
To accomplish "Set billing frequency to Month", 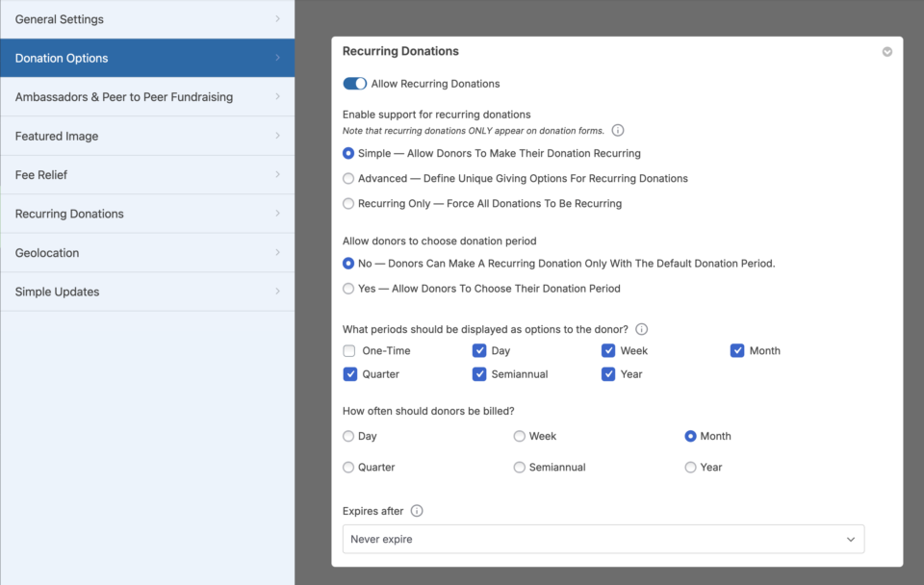I will (x=690, y=436).
